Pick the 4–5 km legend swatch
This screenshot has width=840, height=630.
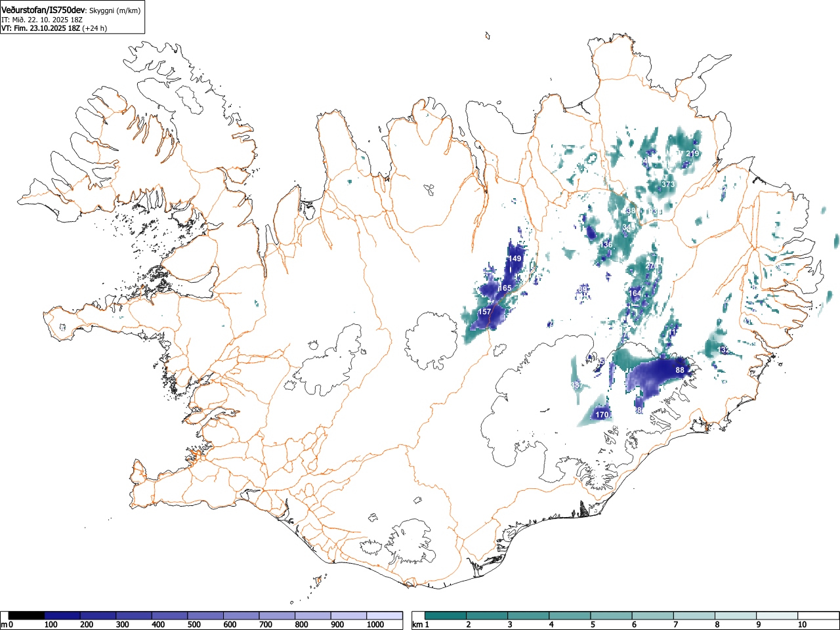pos(570,616)
